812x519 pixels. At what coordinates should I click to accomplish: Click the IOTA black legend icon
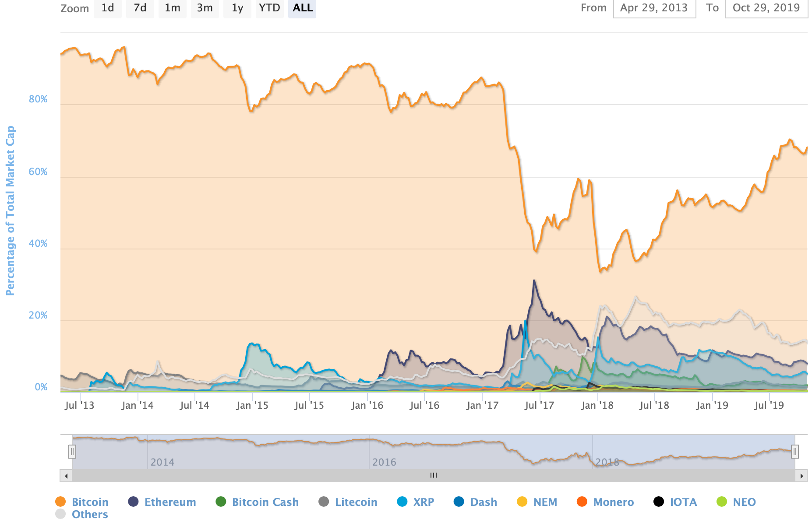(x=658, y=501)
